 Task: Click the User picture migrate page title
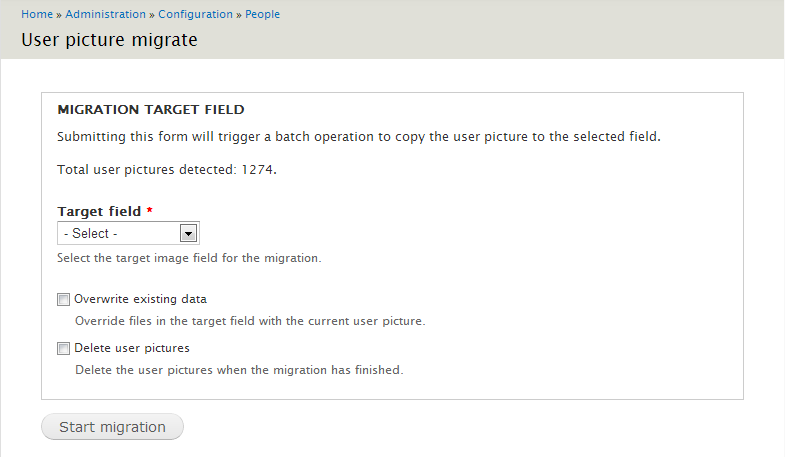tap(109, 40)
